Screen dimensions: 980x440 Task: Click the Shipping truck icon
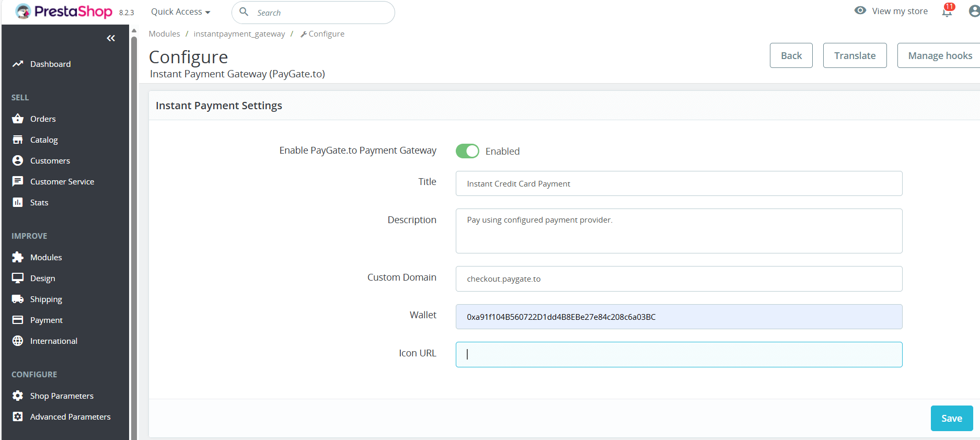[x=18, y=299]
